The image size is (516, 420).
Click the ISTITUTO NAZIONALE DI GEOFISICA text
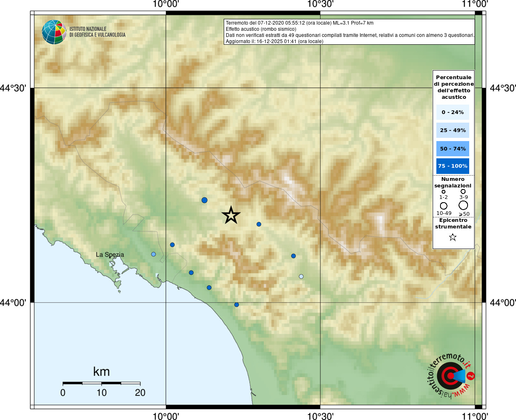pyautogui.click(x=97, y=32)
